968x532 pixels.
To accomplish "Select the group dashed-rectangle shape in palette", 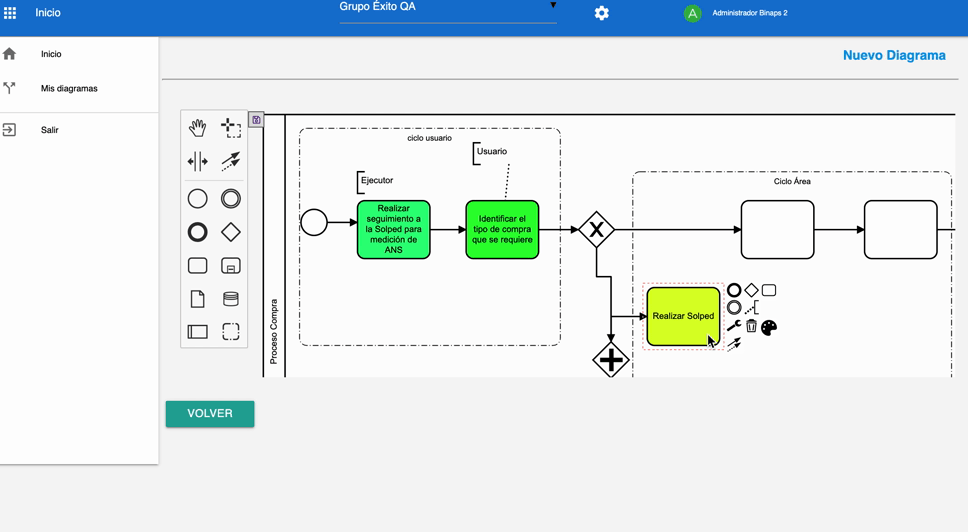I will point(231,332).
